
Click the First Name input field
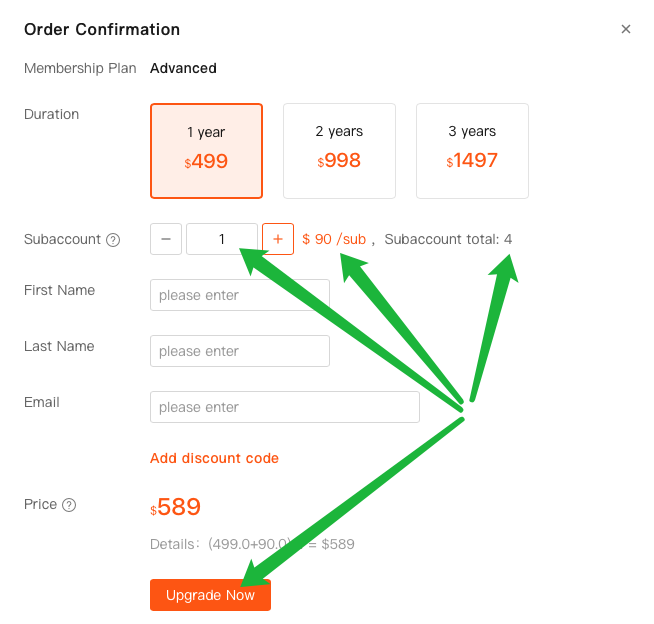239,295
